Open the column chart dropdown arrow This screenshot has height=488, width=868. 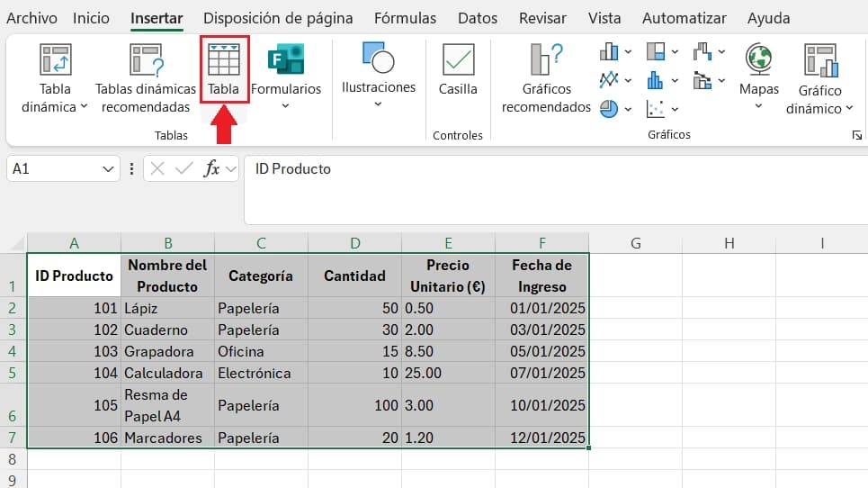pyautogui.click(x=629, y=51)
